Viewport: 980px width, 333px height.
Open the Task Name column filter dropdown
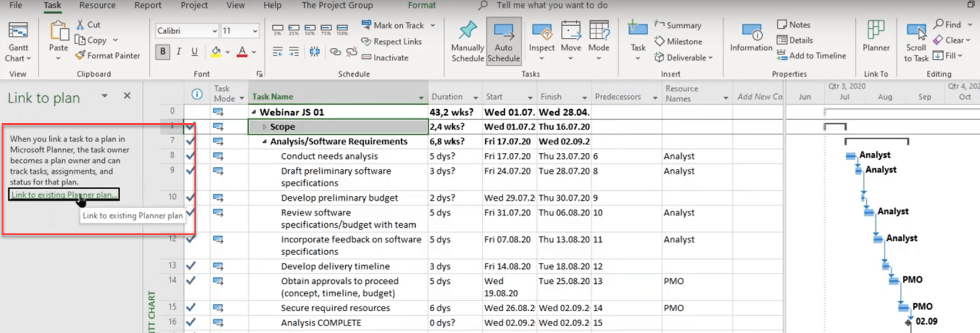click(x=421, y=97)
